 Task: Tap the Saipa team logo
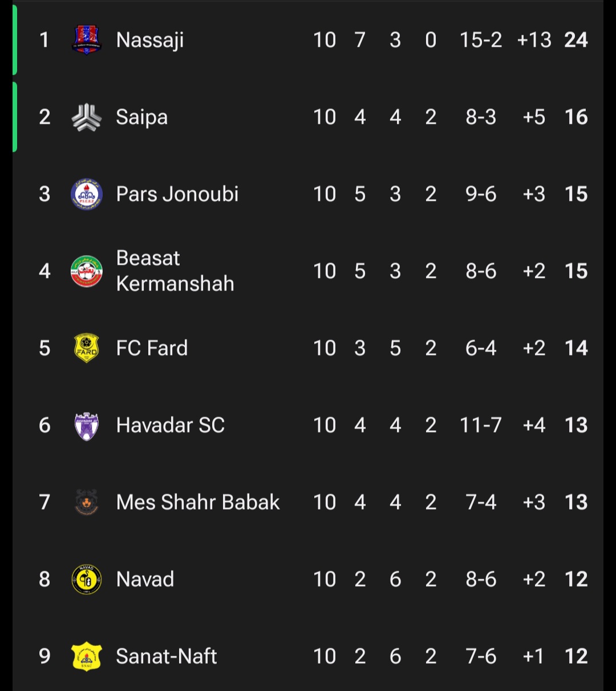coord(87,117)
